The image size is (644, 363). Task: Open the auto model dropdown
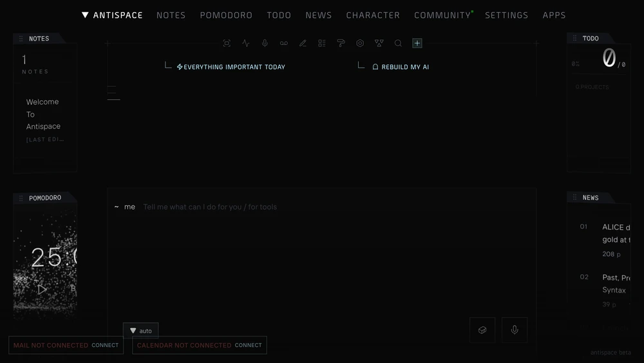click(x=141, y=331)
